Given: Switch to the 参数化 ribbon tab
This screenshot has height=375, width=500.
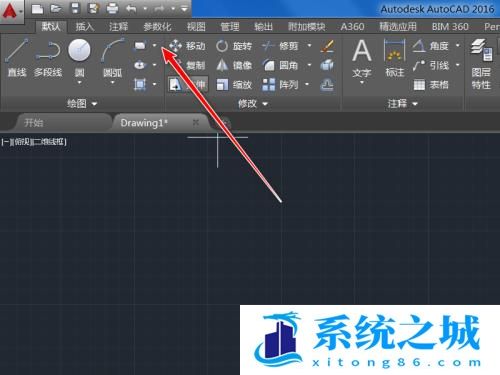Looking at the screenshot, I should click(x=157, y=27).
